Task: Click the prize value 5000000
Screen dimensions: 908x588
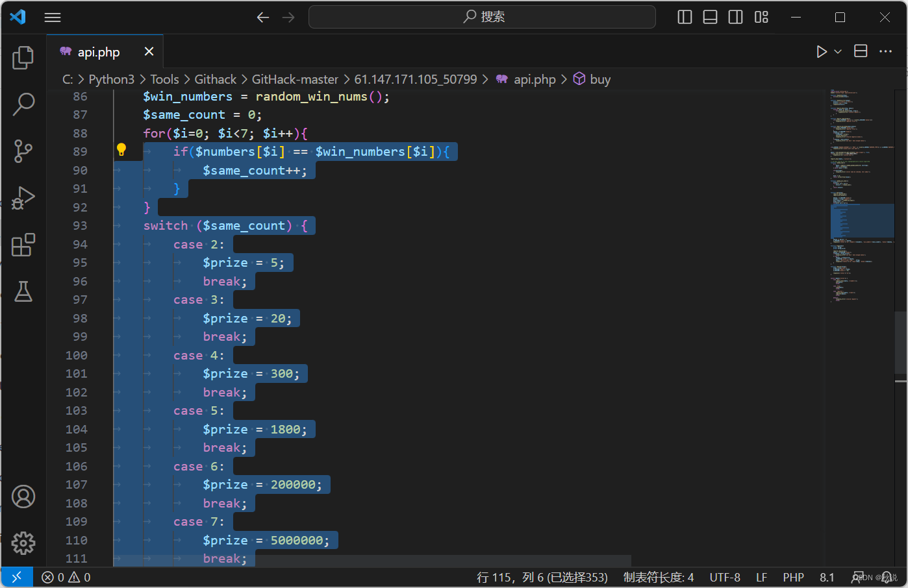Action: click(296, 540)
